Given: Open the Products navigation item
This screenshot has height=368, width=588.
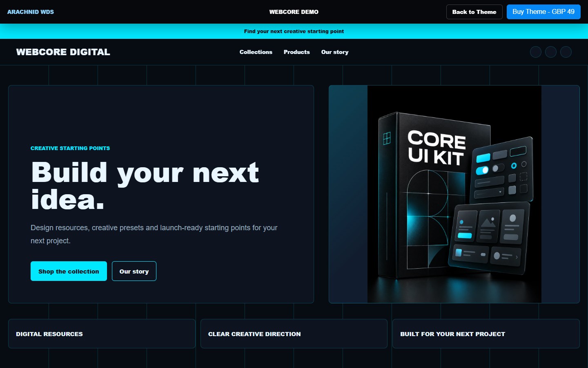Looking at the screenshot, I should (296, 52).
